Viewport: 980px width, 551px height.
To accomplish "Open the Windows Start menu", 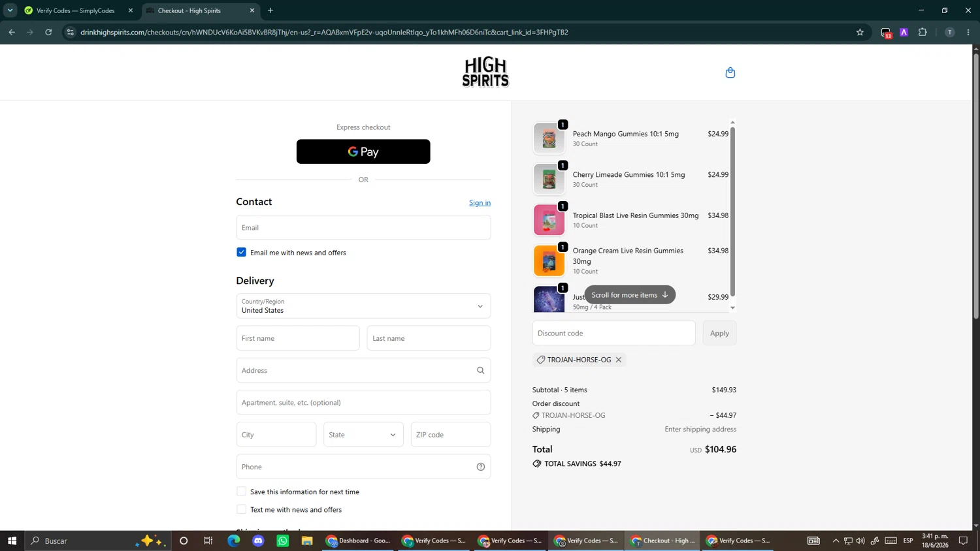I will (x=12, y=541).
